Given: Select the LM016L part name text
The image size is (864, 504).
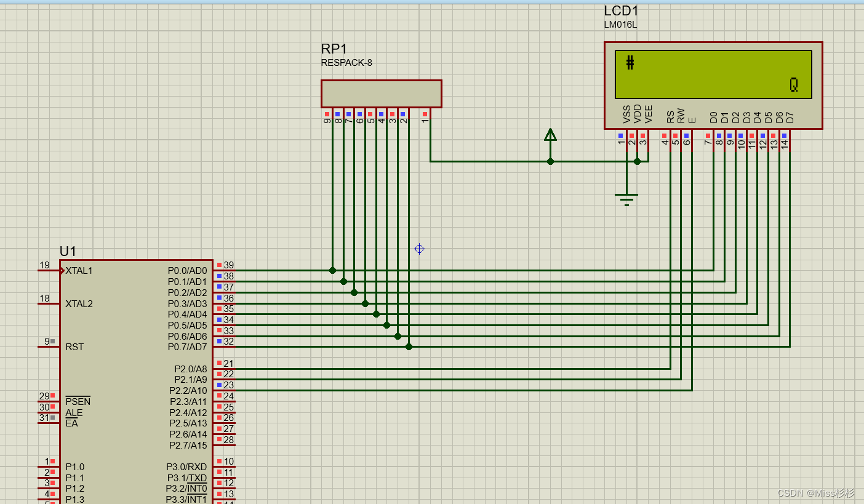Looking at the screenshot, I should point(620,25).
